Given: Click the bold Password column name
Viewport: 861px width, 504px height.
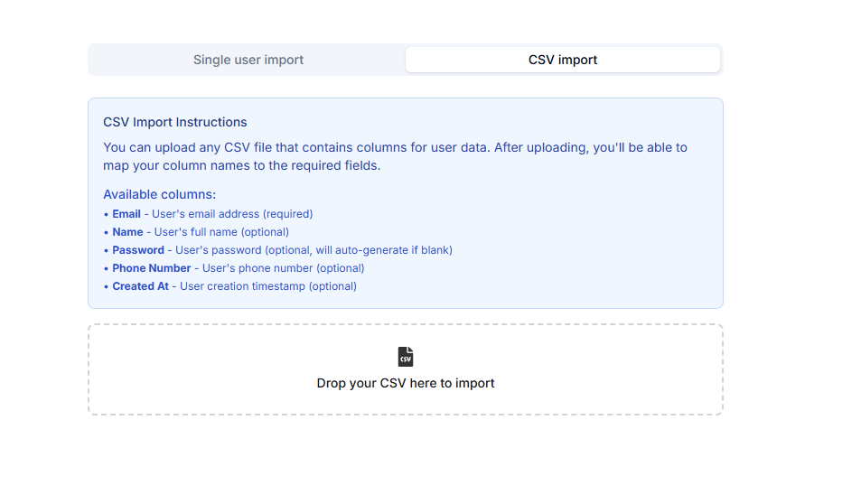Looking at the screenshot, I should (x=138, y=250).
